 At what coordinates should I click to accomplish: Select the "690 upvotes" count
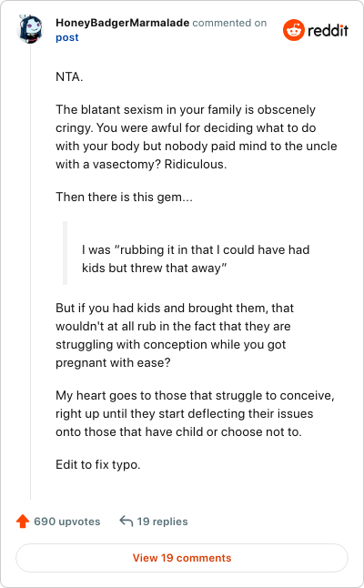click(x=67, y=522)
